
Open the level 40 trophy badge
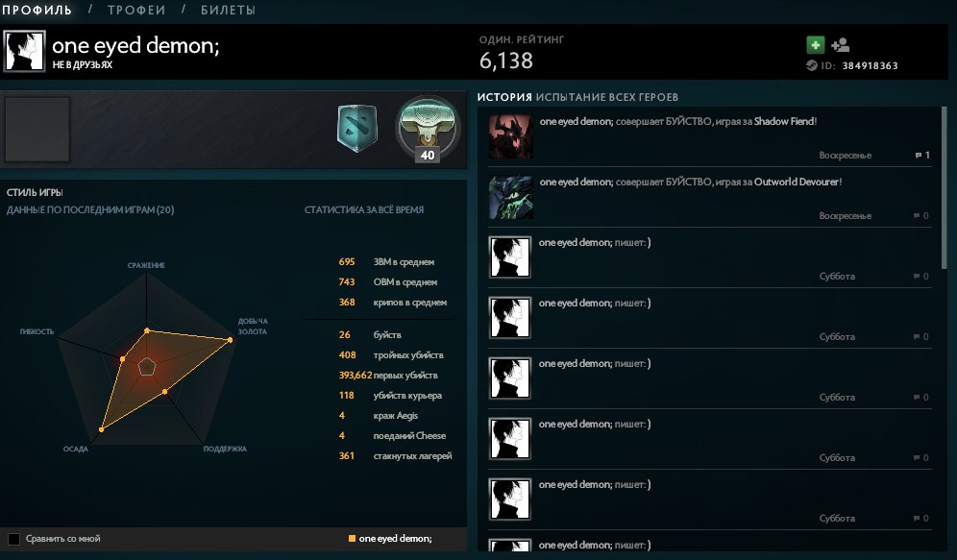(x=428, y=129)
